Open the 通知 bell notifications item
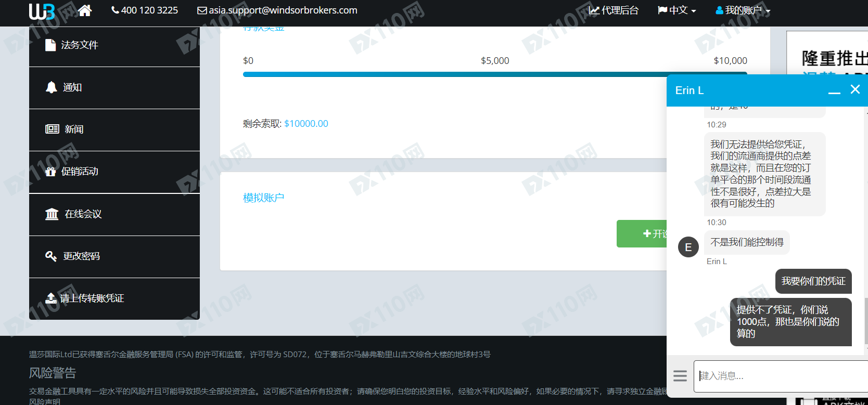The height and width of the screenshot is (405, 868). pyautogui.click(x=114, y=87)
